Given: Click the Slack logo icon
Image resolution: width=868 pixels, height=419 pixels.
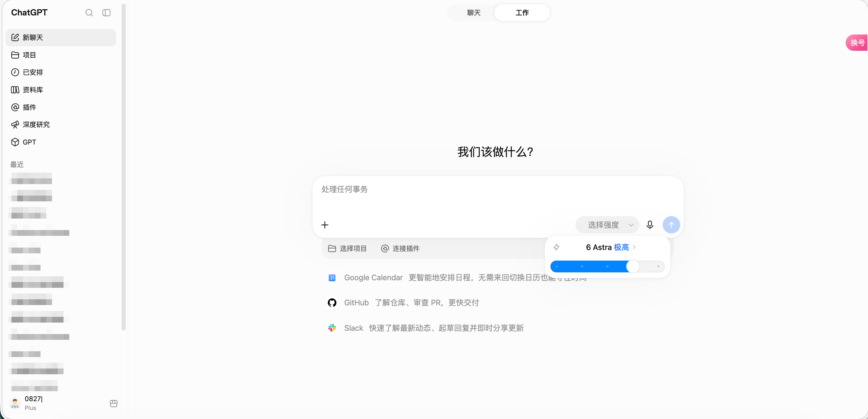Looking at the screenshot, I should click(332, 328).
